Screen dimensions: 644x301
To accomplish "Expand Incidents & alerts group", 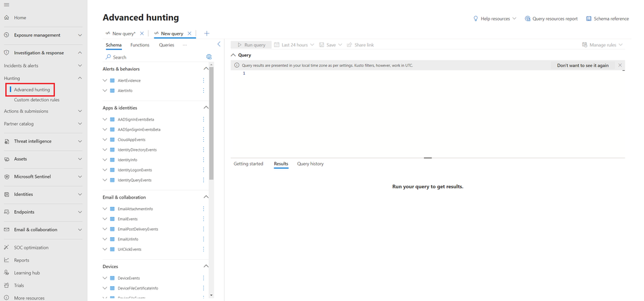I will [79, 66].
